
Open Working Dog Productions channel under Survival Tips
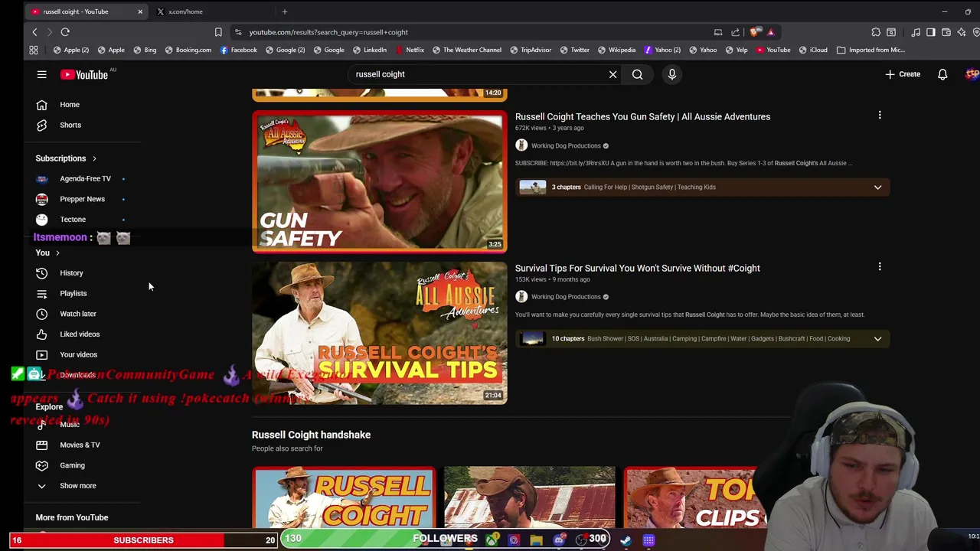(566, 297)
